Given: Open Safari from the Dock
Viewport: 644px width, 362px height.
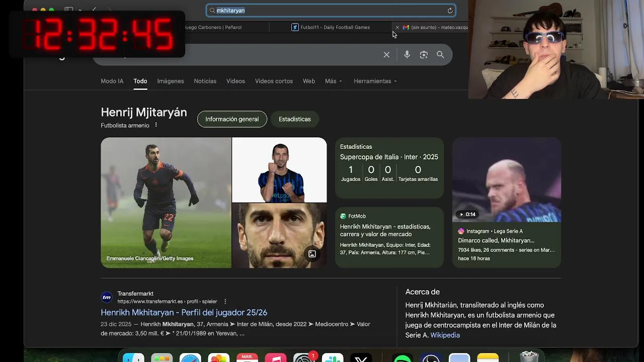Looking at the screenshot, I should pyautogui.click(x=191, y=358).
